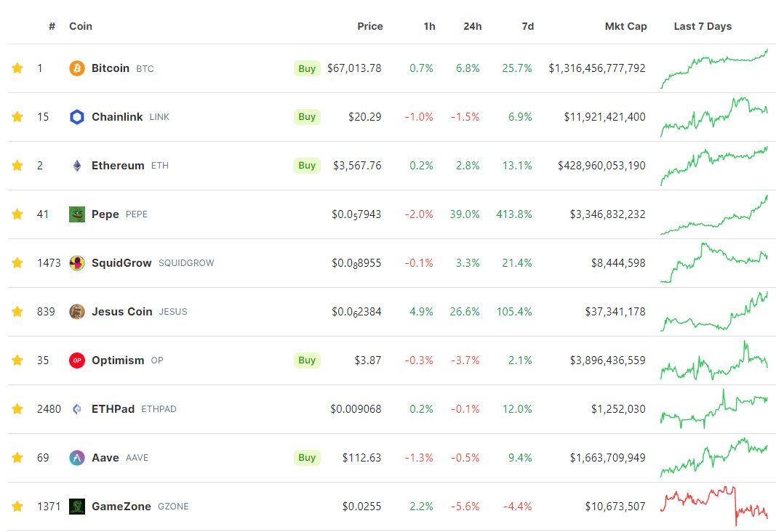
Task: Click the Bitcoin coin logo icon
Action: tap(76, 68)
